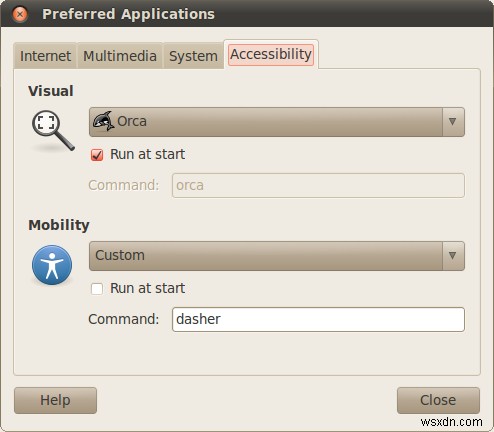Click the Preferred Applications title text

[x=128, y=14]
